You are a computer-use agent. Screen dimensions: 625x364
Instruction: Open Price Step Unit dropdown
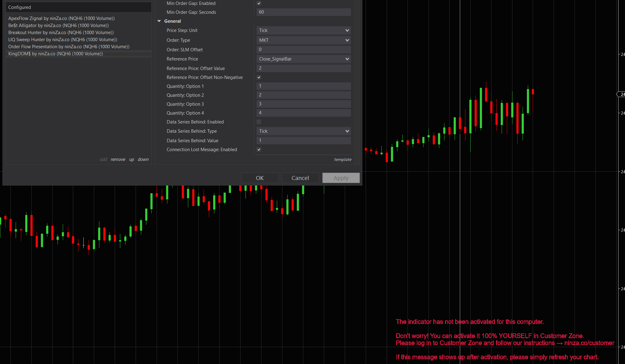[x=303, y=30]
